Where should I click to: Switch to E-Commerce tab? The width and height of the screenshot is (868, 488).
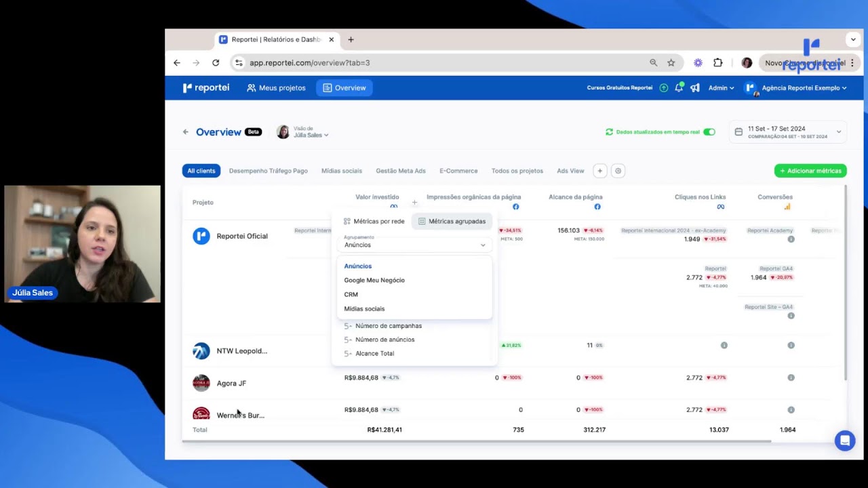458,171
